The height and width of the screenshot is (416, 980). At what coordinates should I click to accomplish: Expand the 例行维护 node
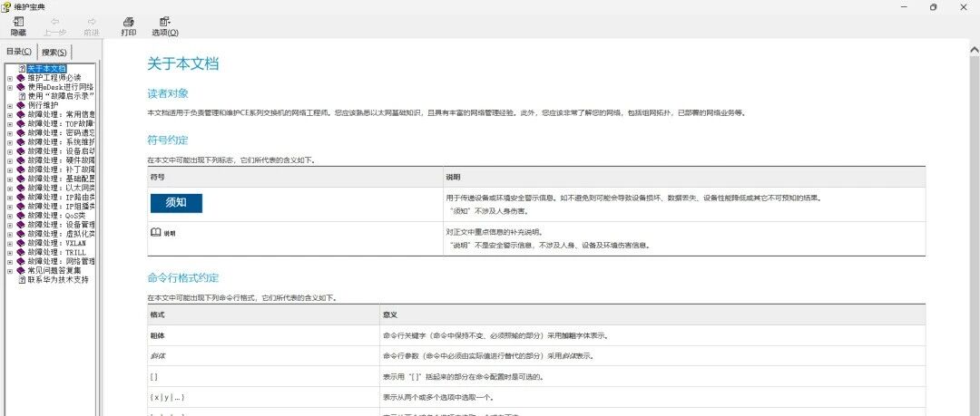10,105
